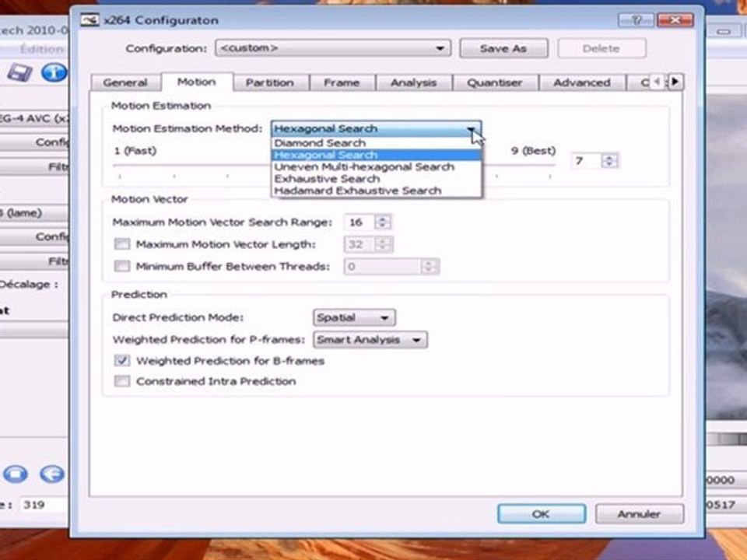Open the Édition menu in background window
This screenshot has height=560, width=747.
tap(42, 48)
